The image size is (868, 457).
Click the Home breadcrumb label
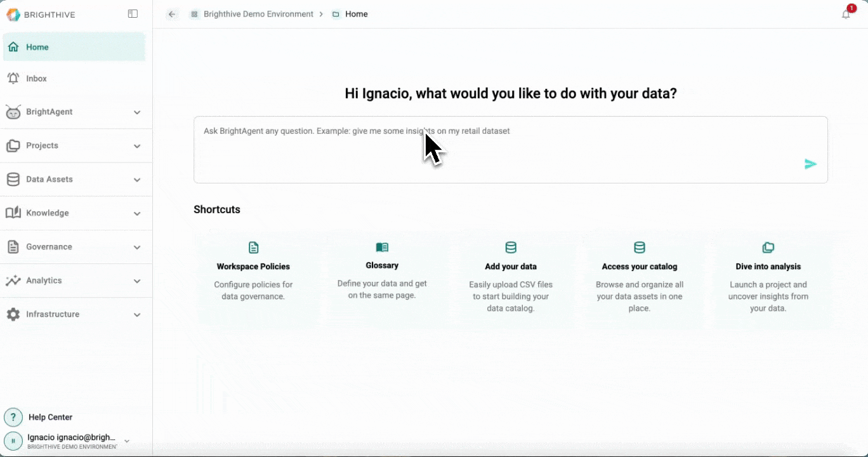click(x=357, y=14)
